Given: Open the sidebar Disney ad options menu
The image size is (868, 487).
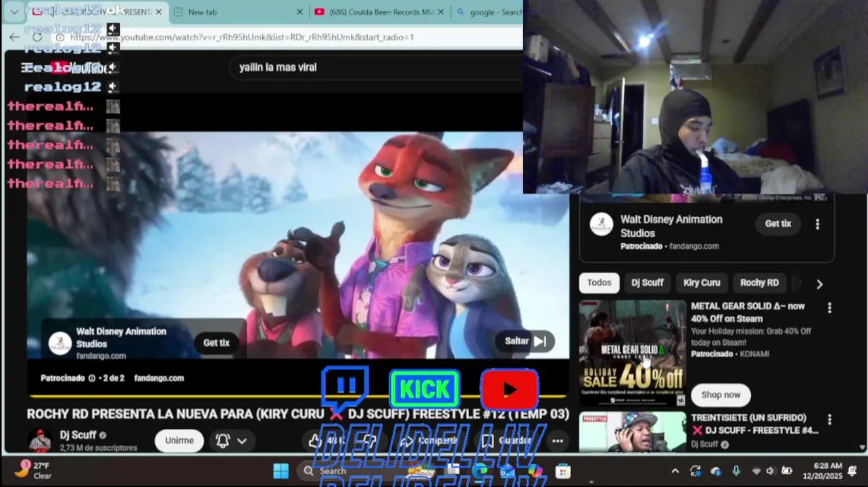Looking at the screenshot, I should click(817, 224).
